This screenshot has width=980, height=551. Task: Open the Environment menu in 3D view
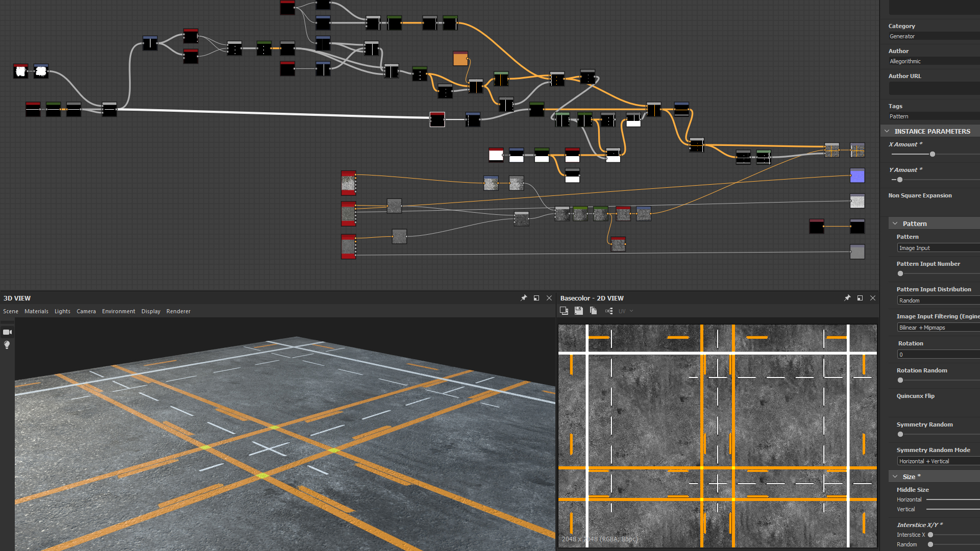(x=118, y=311)
